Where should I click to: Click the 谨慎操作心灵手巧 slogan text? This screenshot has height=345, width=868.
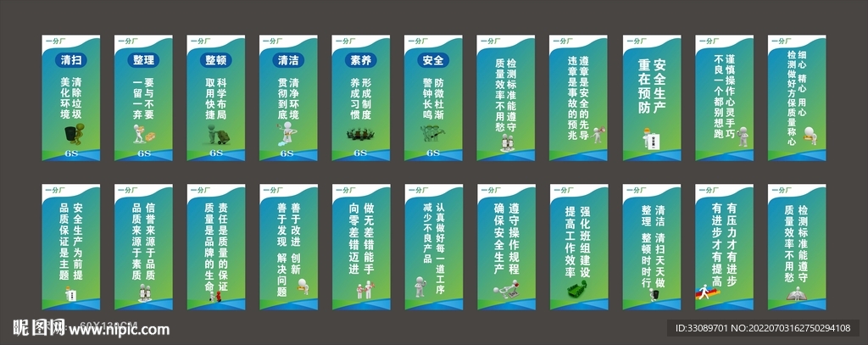731,97
